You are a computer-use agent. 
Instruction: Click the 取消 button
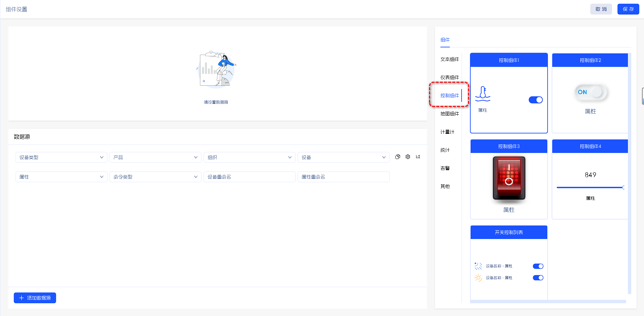[x=601, y=9]
